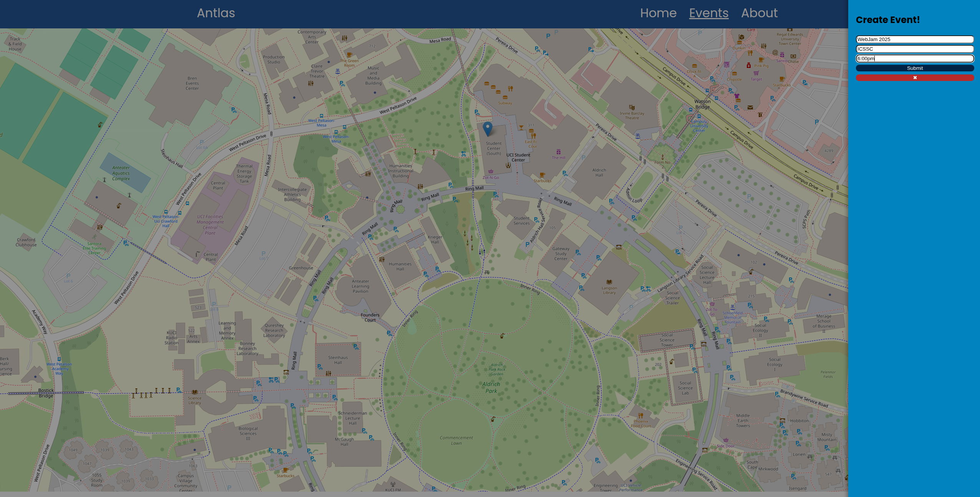Viewport: 980px width, 497px height.
Task: Click the Irvine Barclay Theatre masks icon
Action: [x=632, y=107]
